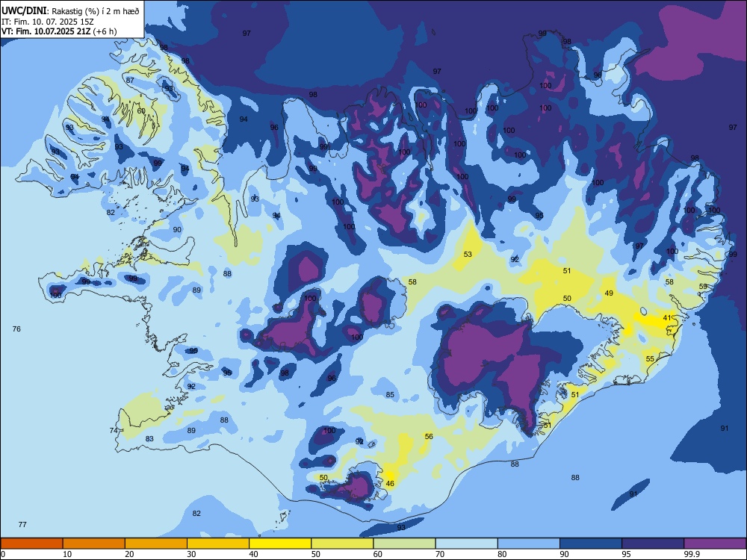Click the map humidity value '59'
Viewport: 747px width, 560px height.
[703, 286]
